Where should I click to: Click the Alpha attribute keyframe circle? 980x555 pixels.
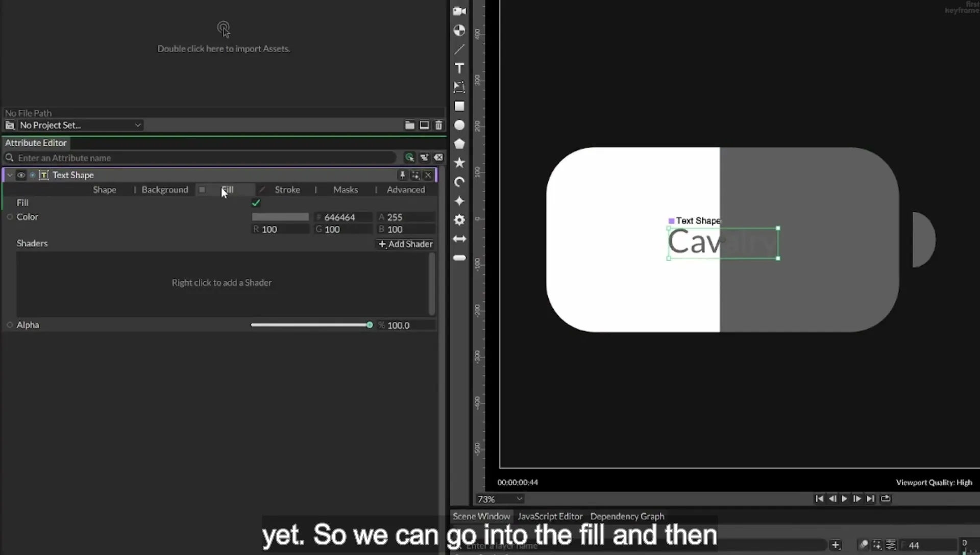(10, 325)
